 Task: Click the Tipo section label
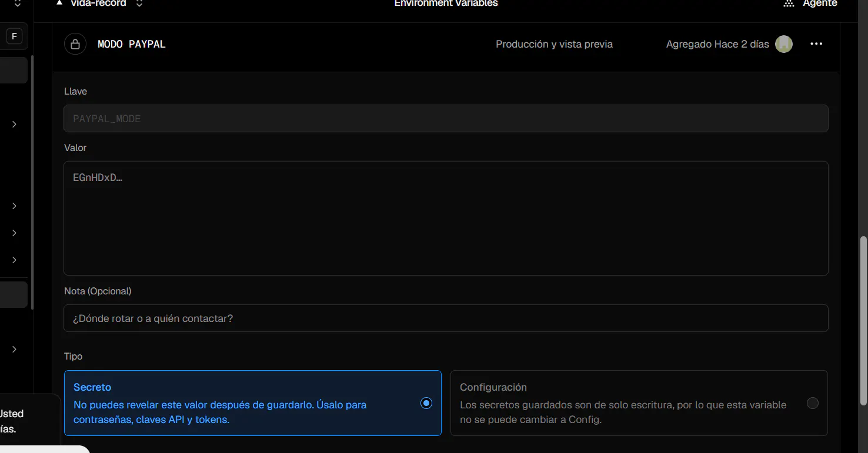pos(74,357)
